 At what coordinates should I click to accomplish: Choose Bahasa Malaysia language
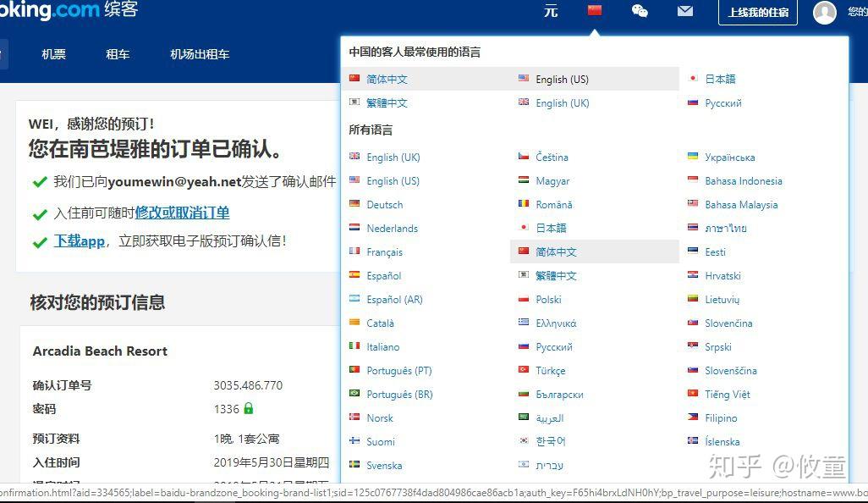click(x=741, y=205)
